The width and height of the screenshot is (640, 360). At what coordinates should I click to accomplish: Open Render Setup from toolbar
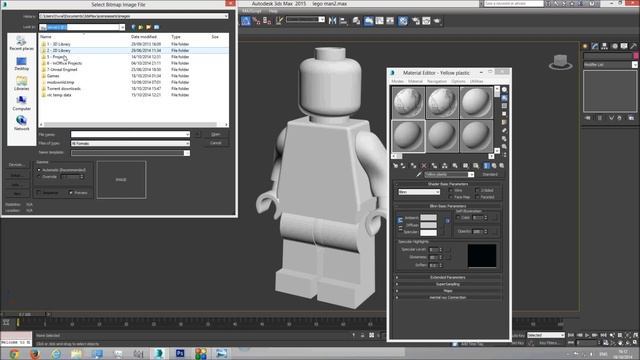coord(416,21)
